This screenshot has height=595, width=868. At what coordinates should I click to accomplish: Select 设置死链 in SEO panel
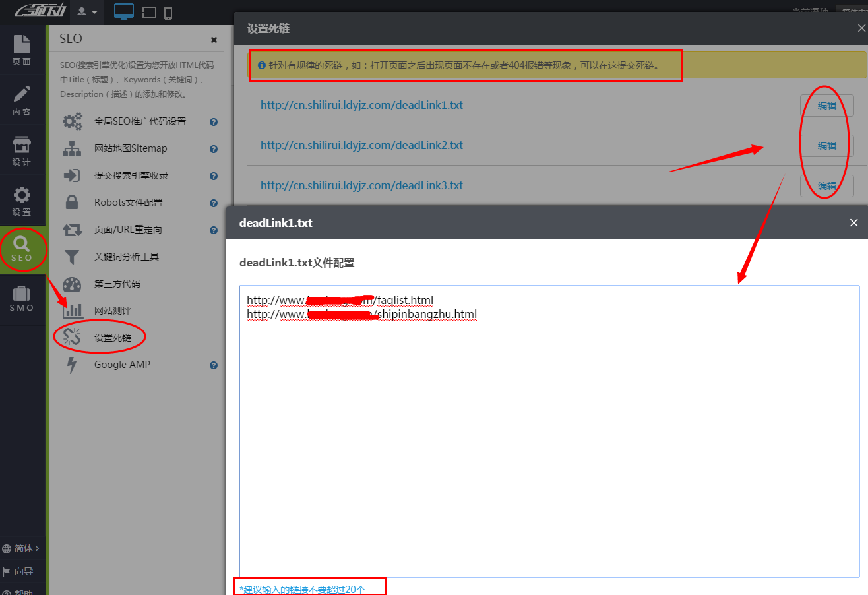[x=112, y=338]
